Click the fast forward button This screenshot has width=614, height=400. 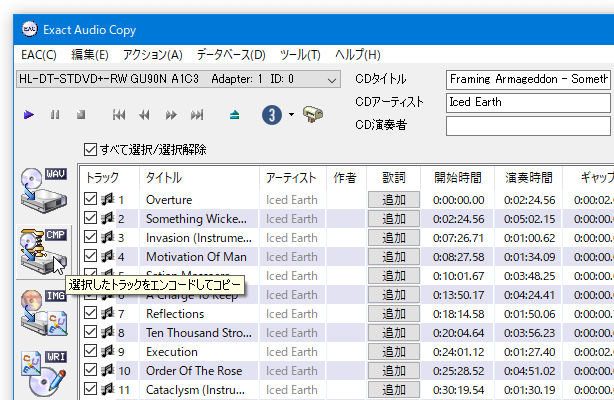pos(171,115)
